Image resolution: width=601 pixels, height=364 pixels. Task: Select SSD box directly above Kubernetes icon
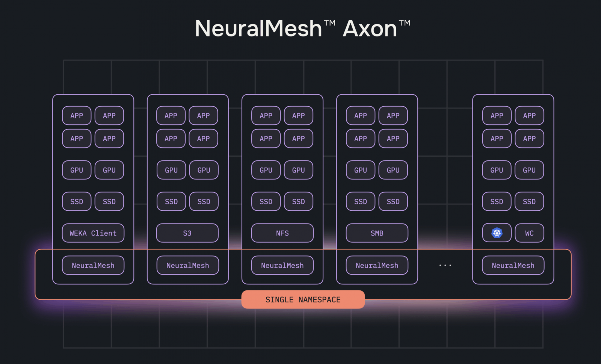(x=497, y=201)
